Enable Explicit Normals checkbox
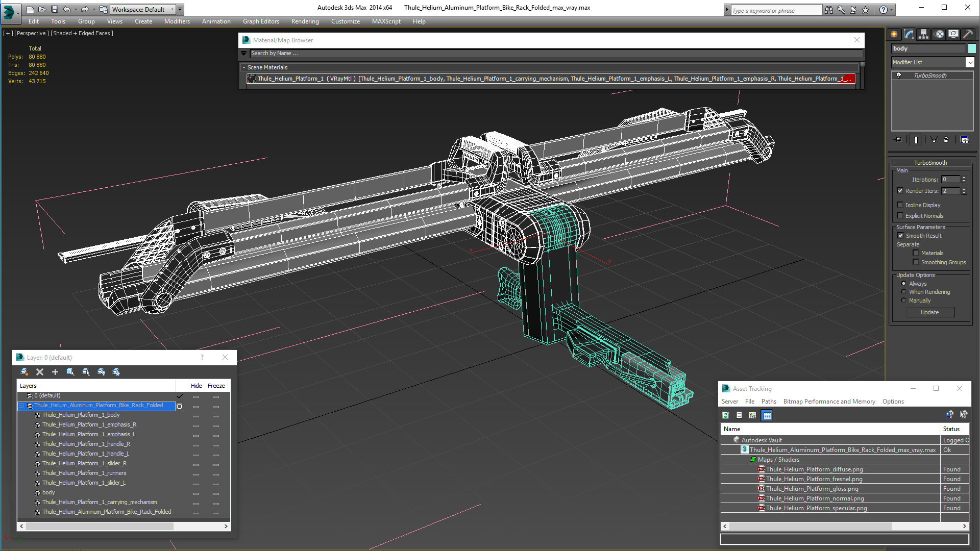The width and height of the screenshot is (980, 551). (900, 216)
